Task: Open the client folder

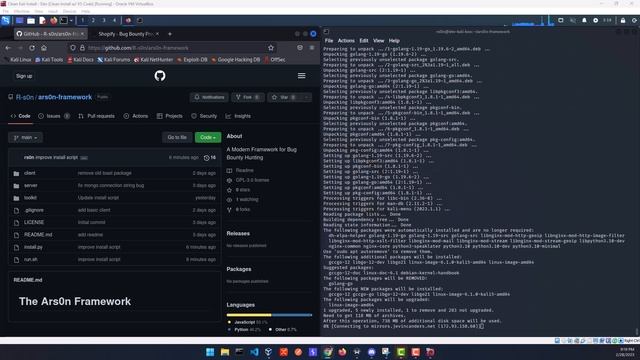Action: click(x=30, y=173)
